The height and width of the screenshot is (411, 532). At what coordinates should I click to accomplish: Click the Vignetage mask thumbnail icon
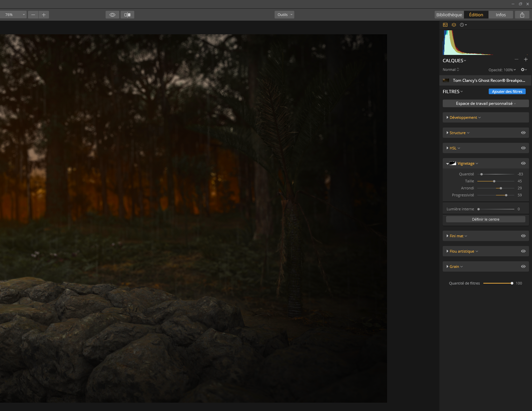pos(453,163)
